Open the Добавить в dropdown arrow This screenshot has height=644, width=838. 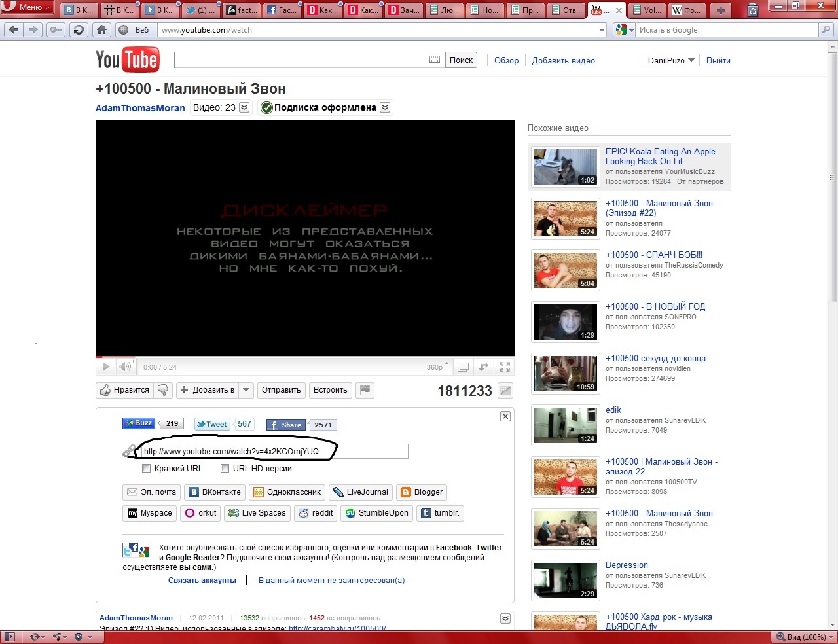(x=246, y=390)
